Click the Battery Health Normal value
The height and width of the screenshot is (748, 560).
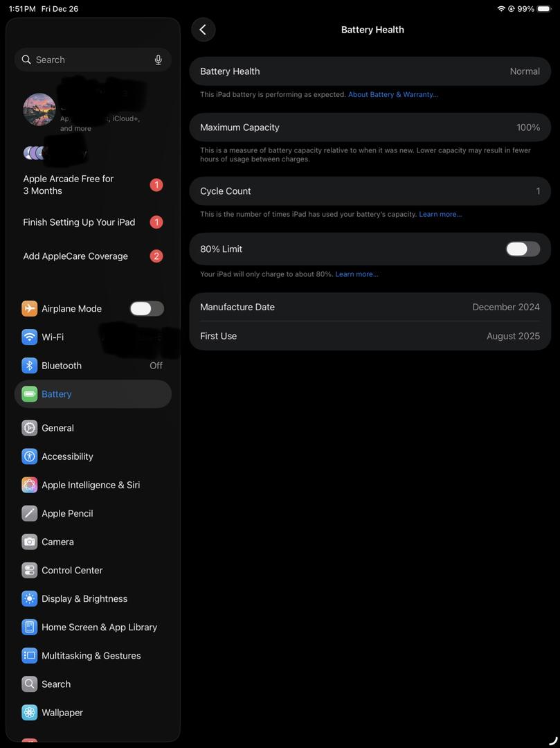[x=525, y=71]
